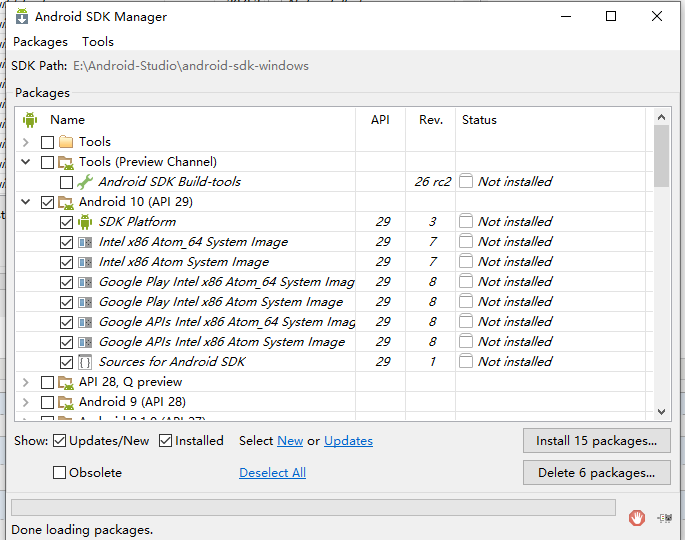Click the New selection link

tap(290, 441)
